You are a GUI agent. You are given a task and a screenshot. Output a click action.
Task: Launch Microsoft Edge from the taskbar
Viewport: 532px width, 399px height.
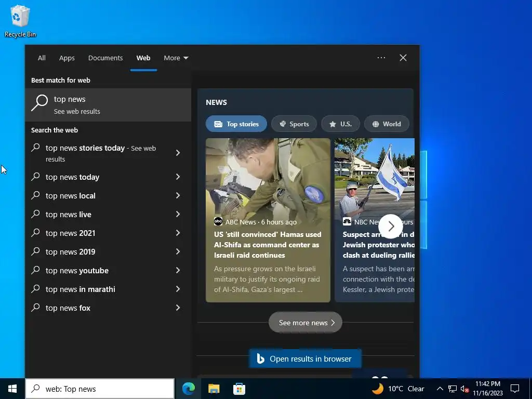[189, 389]
